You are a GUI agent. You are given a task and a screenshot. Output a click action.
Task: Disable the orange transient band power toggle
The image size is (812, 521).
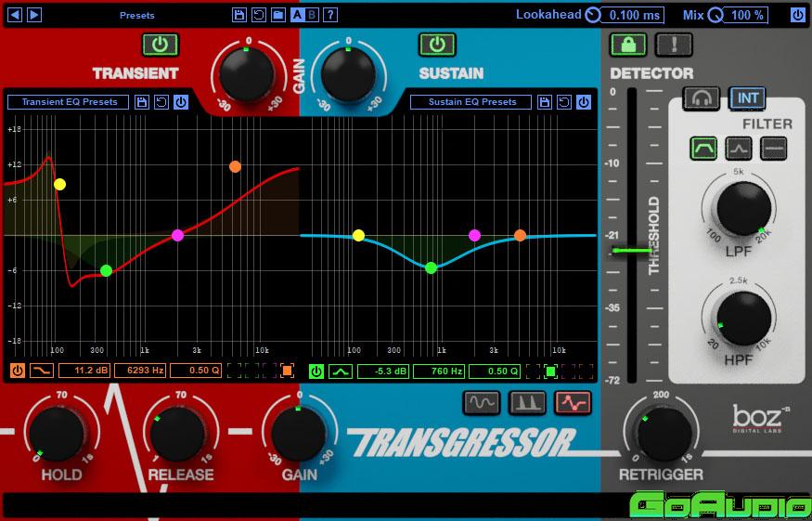18,371
